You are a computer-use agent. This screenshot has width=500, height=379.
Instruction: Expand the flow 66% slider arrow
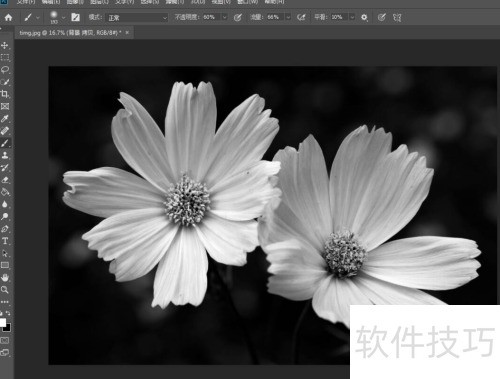288,17
